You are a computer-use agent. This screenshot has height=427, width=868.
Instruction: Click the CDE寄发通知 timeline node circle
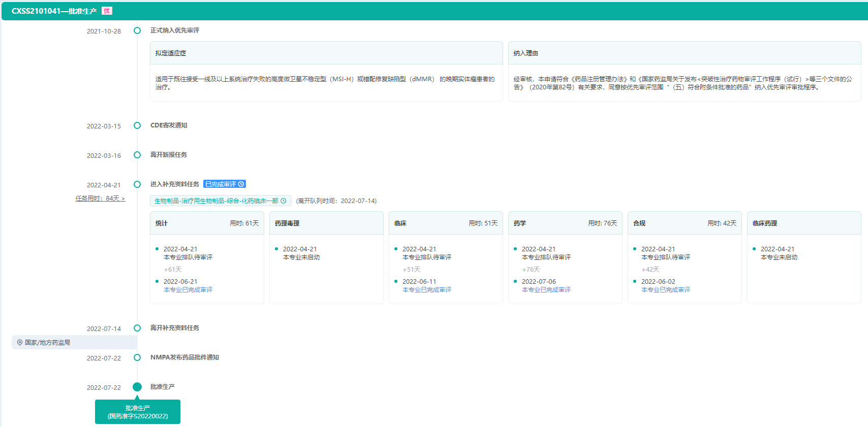137,125
